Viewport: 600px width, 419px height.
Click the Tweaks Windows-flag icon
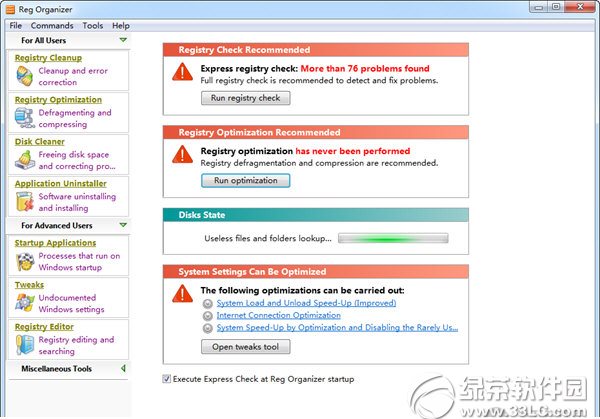pyautogui.click(x=24, y=303)
